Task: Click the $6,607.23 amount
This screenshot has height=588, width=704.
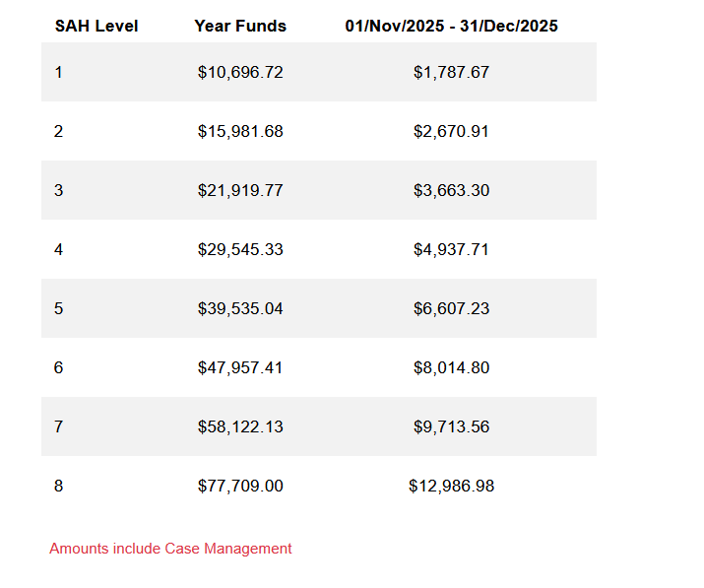Action: (x=451, y=308)
